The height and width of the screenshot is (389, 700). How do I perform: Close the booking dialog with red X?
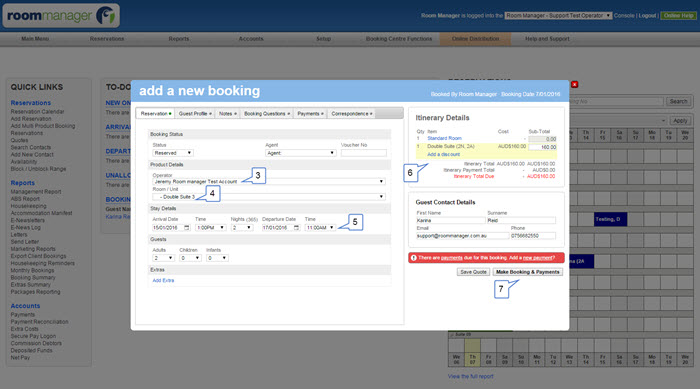pyautogui.click(x=575, y=84)
